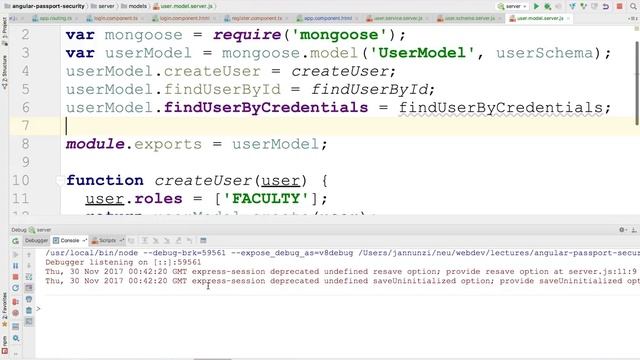Restore layout icon in debug sidebar
The image size is (640, 360).
16,327
